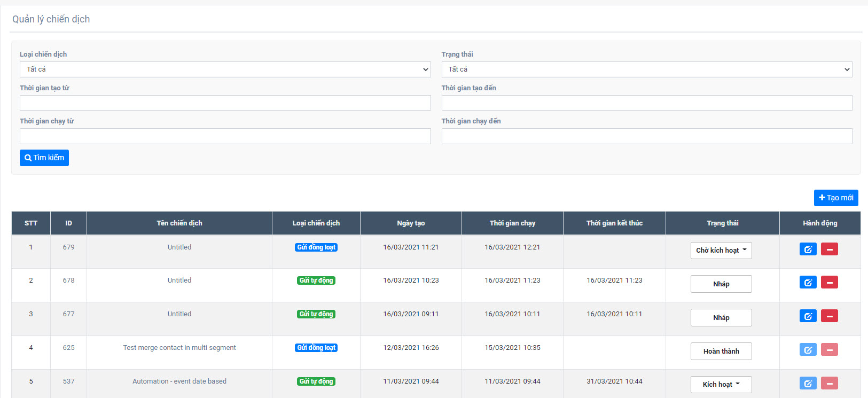Click into the "Thời gian chạy đến" field

coord(646,136)
